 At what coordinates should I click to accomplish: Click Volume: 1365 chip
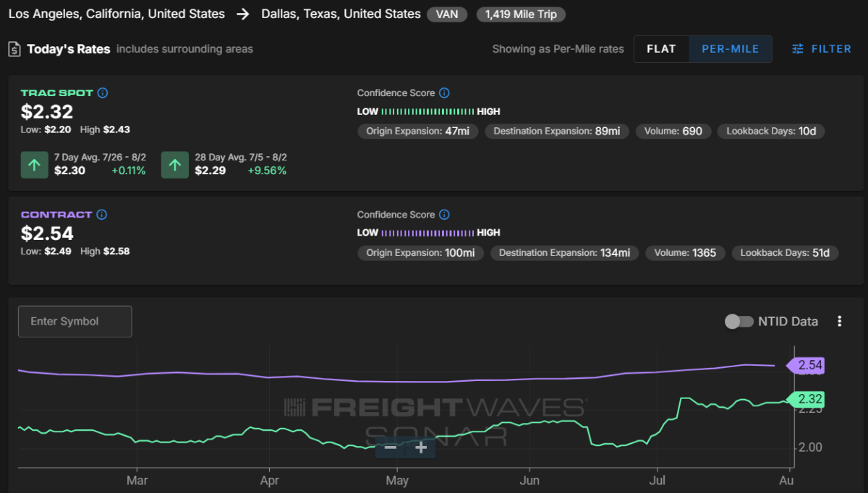[x=686, y=253]
